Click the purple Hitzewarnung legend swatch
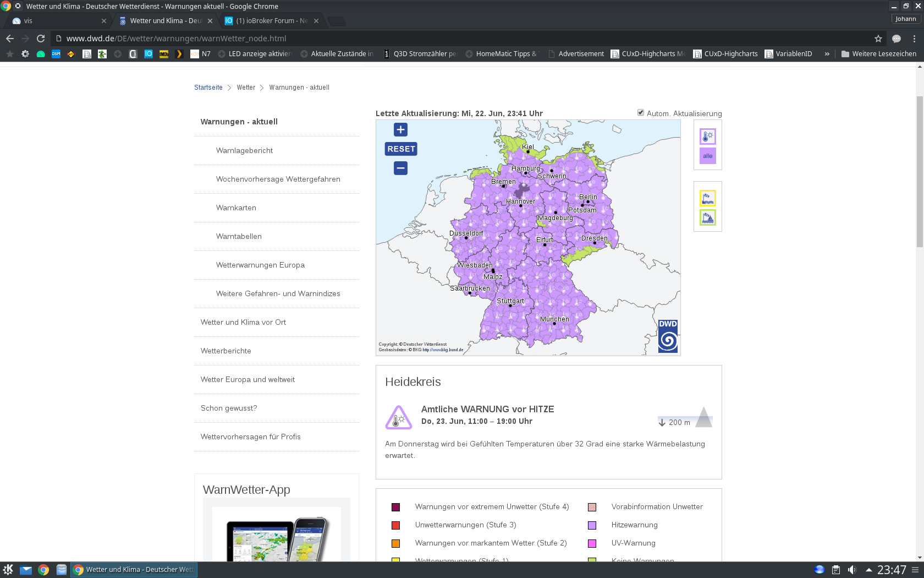The image size is (924, 578). coord(592,525)
